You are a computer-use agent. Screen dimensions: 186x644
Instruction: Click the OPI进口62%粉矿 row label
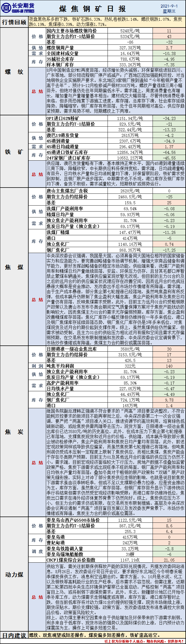coord(63,118)
